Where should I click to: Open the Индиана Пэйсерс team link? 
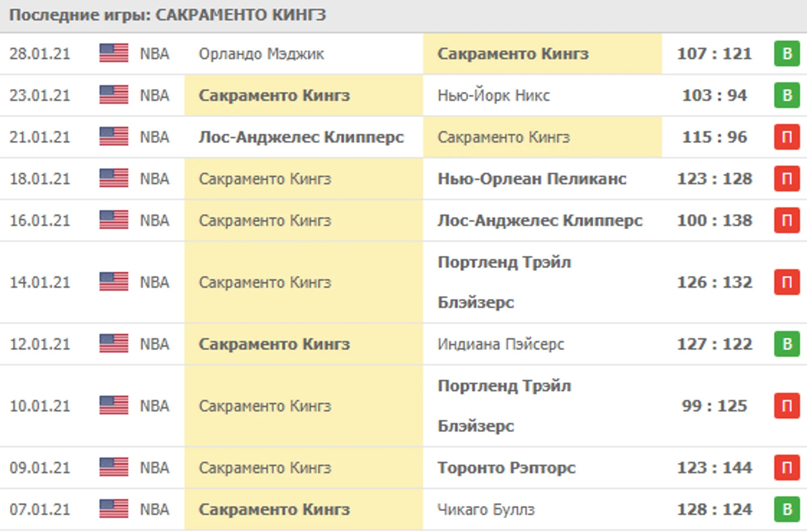[501, 344]
